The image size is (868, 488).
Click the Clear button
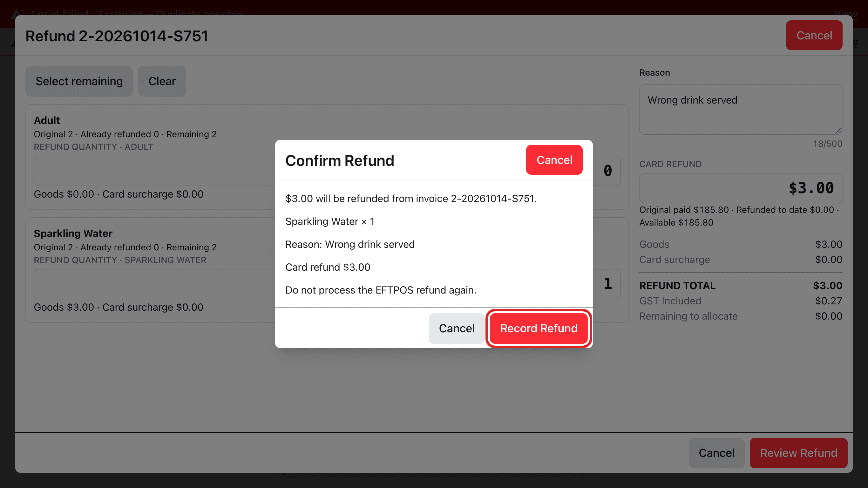(162, 81)
